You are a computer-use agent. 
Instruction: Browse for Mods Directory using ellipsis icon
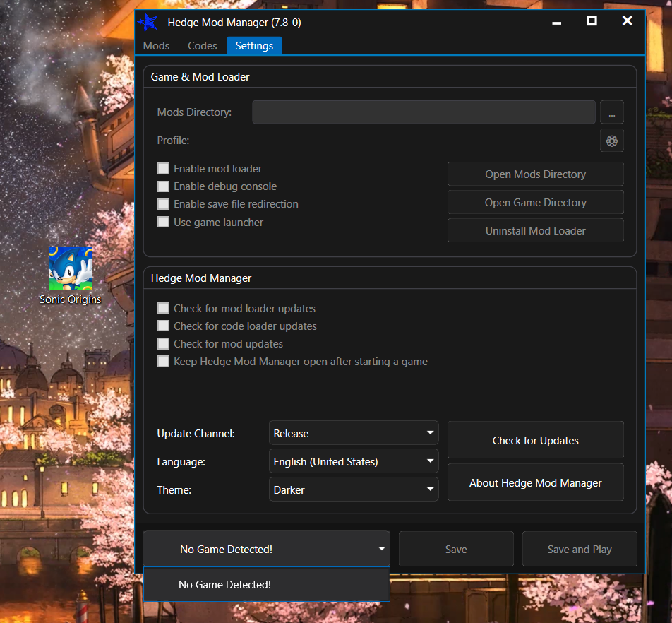(x=611, y=112)
